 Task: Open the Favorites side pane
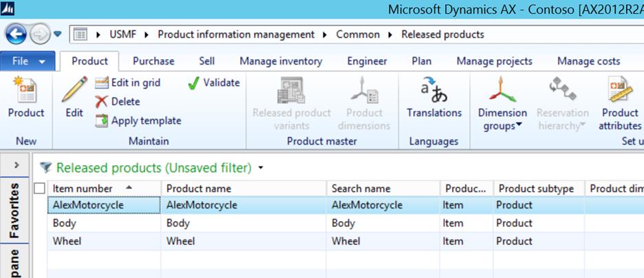[x=17, y=209]
